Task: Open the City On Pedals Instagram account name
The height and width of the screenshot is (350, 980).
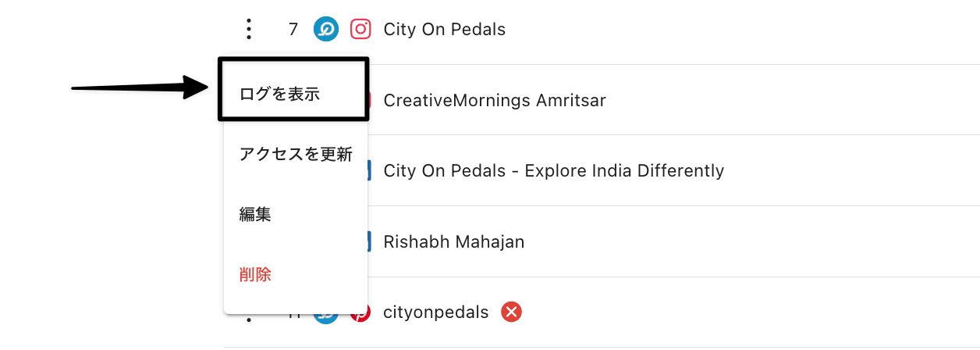Action: tap(444, 30)
